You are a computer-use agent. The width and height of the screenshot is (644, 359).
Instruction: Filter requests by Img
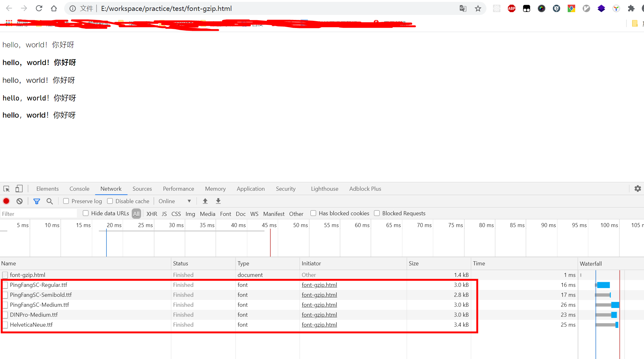190,214
